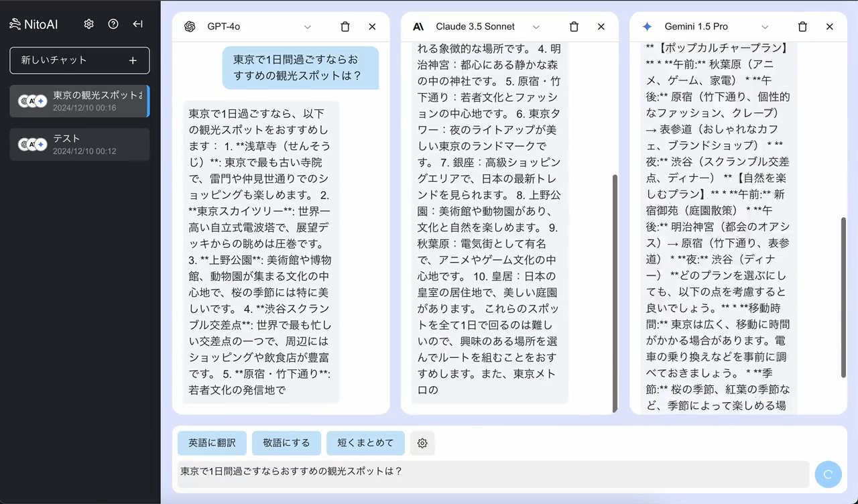This screenshot has width=858, height=504.
Task: Click the 短くまとめて quick action
Action: pyautogui.click(x=365, y=443)
